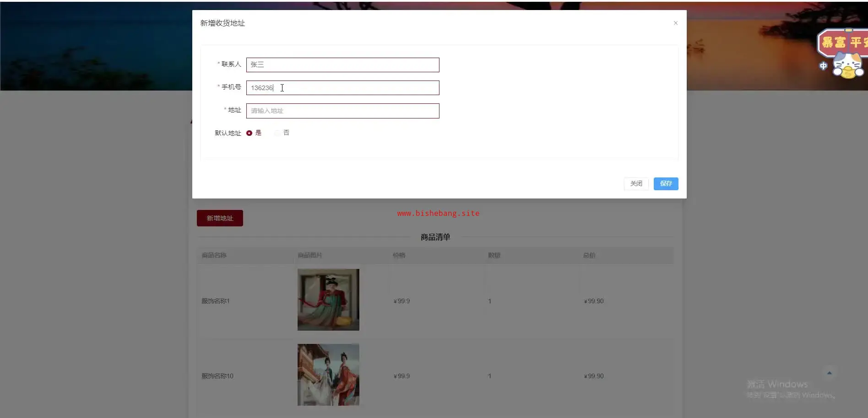Click the quantity of 服饰名称1
This screenshot has width=868, height=418.
[x=490, y=301]
